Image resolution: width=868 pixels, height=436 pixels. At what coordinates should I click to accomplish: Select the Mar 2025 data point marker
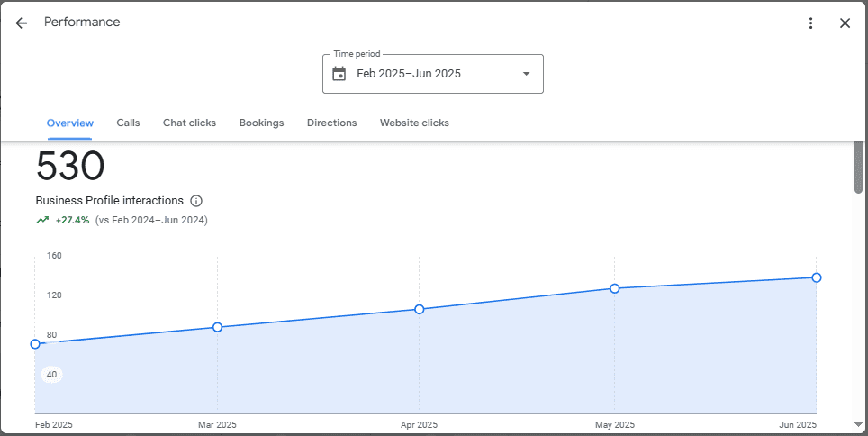(217, 327)
